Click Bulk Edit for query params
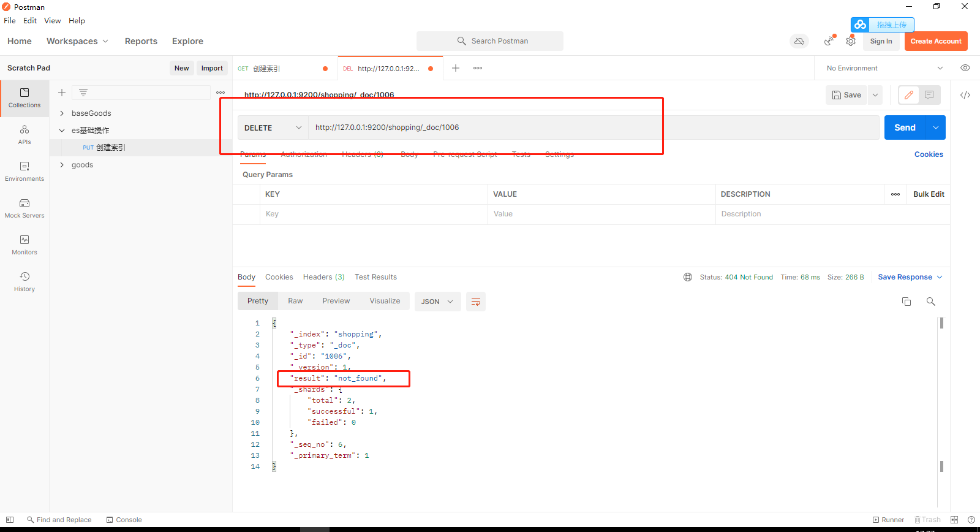 coord(929,194)
